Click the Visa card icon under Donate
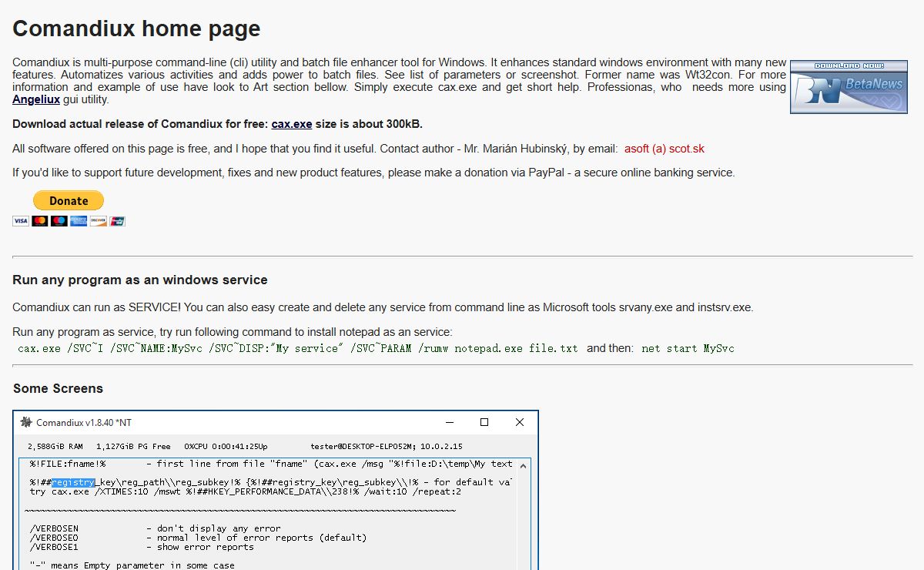This screenshot has height=570, width=924. 21,221
